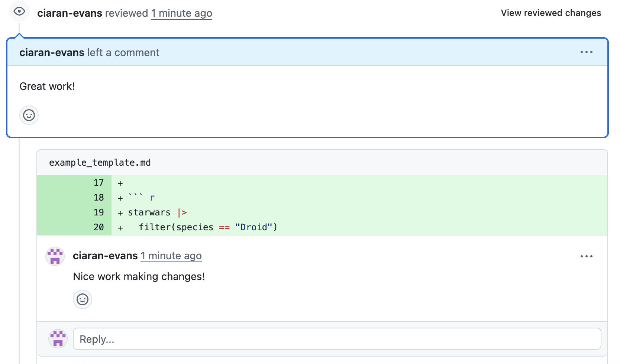
Task: Open the options menu on the review summary comment
Action: pos(586,52)
